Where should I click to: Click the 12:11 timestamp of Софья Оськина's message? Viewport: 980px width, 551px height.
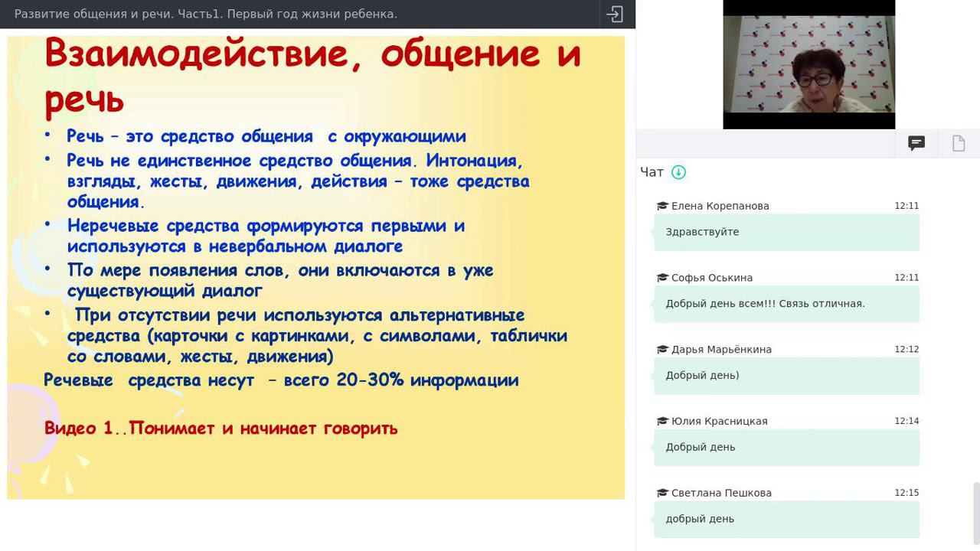(906, 278)
